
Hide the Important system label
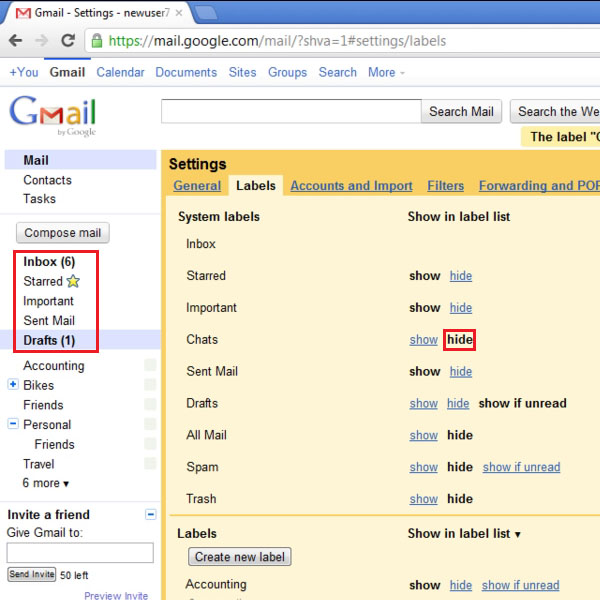(x=461, y=307)
